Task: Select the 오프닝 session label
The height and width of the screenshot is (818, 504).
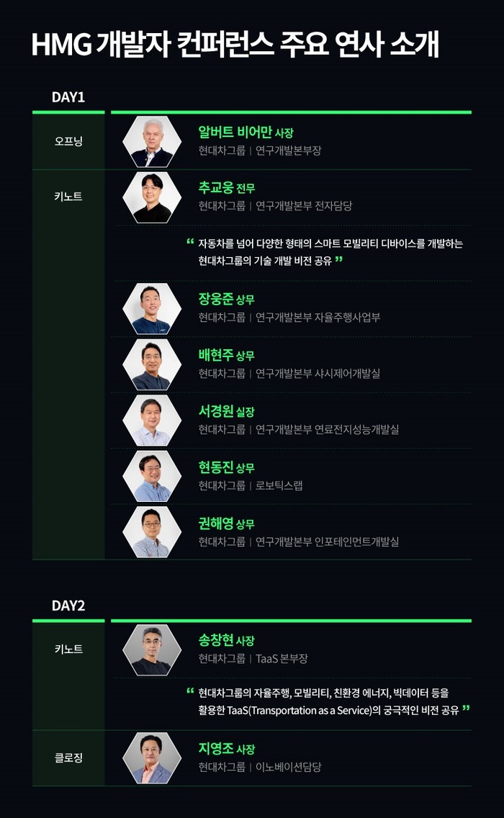Action: click(68, 140)
